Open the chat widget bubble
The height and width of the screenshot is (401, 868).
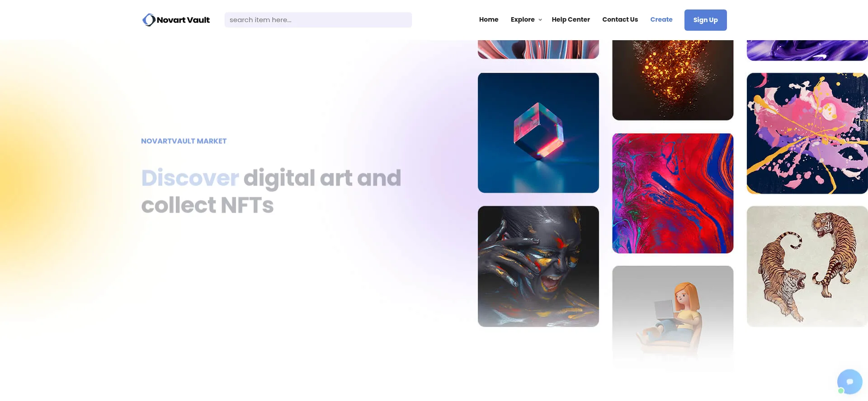(849, 382)
